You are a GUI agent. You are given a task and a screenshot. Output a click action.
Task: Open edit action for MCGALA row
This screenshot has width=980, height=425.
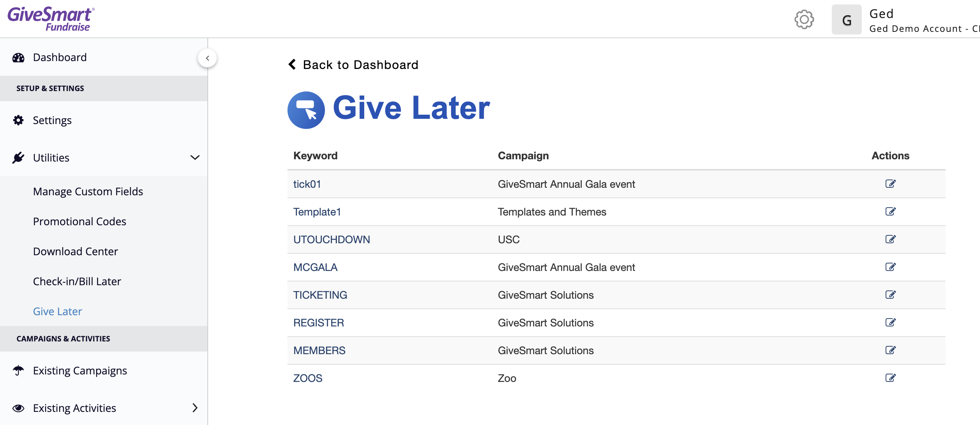(x=890, y=267)
